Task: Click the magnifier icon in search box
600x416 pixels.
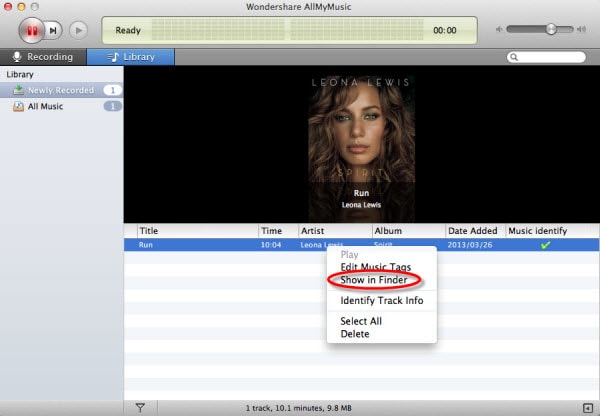Action: [514, 57]
